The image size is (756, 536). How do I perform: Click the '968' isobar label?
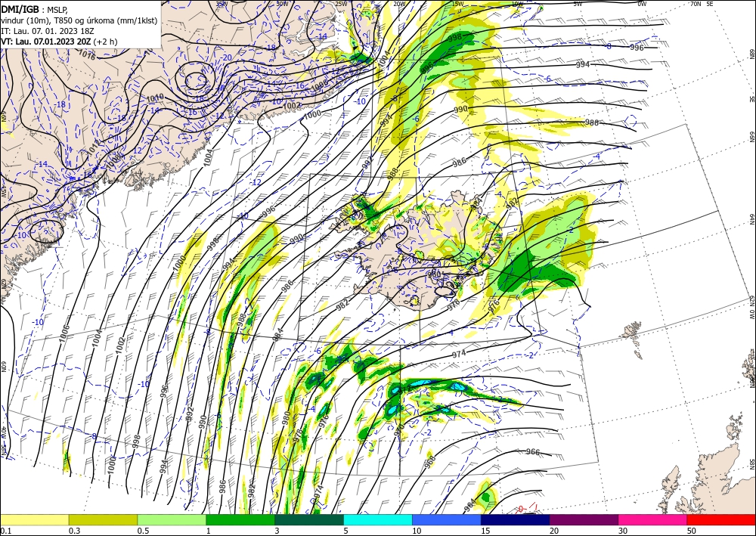point(430,462)
